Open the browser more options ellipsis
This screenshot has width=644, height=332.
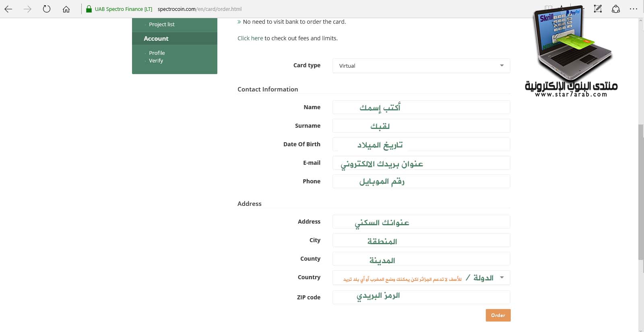click(x=634, y=9)
